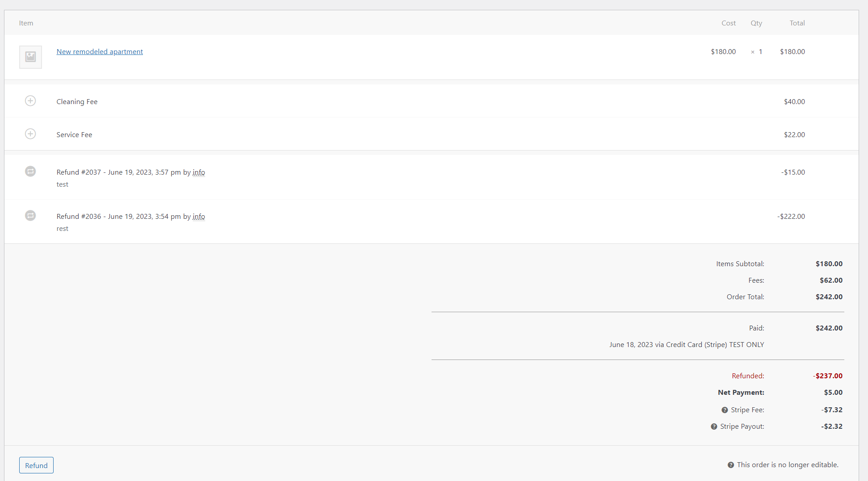Select the Service Fee row label
The height and width of the screenshot is (481, 868).
pos(74,135)
